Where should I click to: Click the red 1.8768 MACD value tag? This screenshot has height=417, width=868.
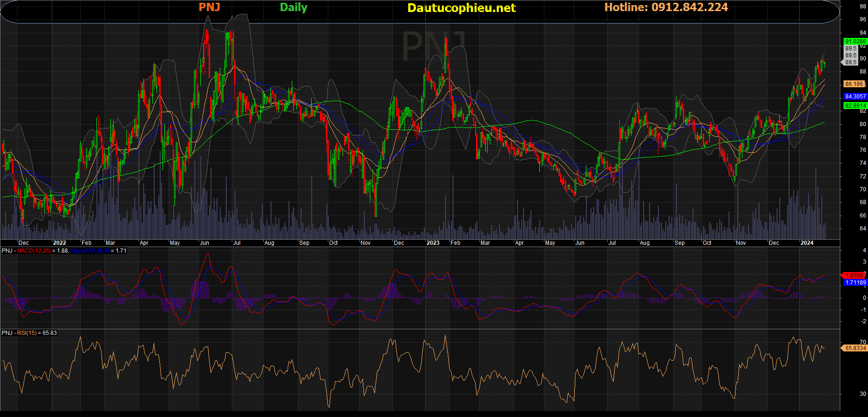pyautogui.click(x=854, y=275)
